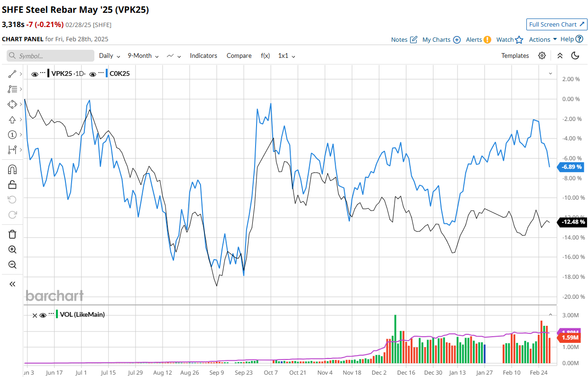Screen dimensions: 588x377
Task: Click the Dec 16 date label
Action: [x=406, y=373]
